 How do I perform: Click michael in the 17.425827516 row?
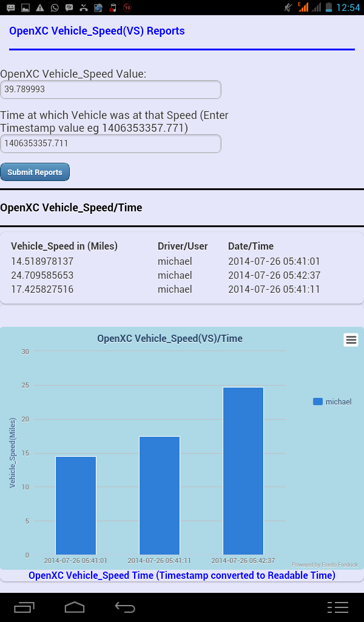[175, 289]
